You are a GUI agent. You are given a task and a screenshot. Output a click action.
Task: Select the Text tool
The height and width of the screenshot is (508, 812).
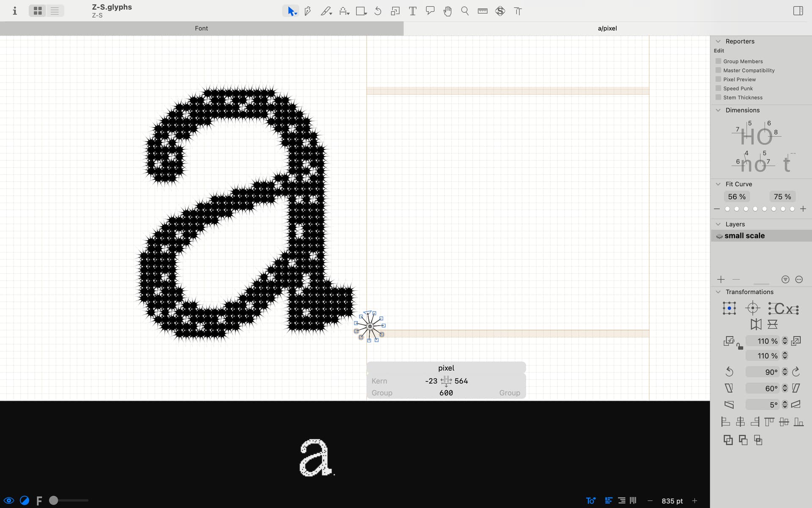coord(412,11)
